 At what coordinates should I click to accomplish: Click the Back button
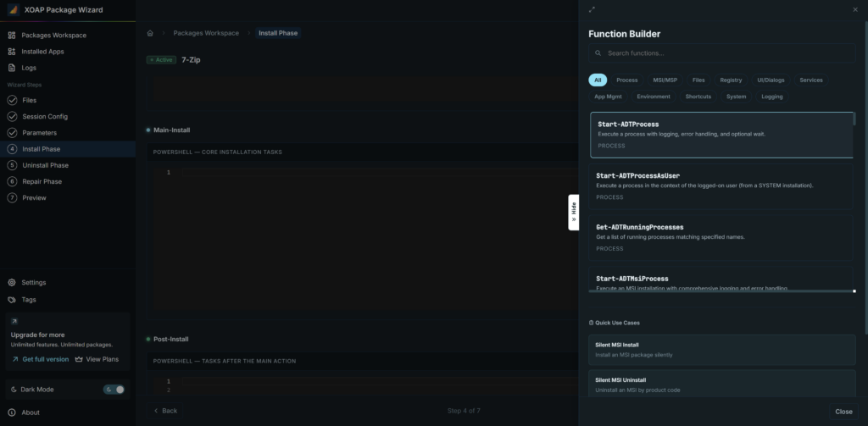(165, 411)
